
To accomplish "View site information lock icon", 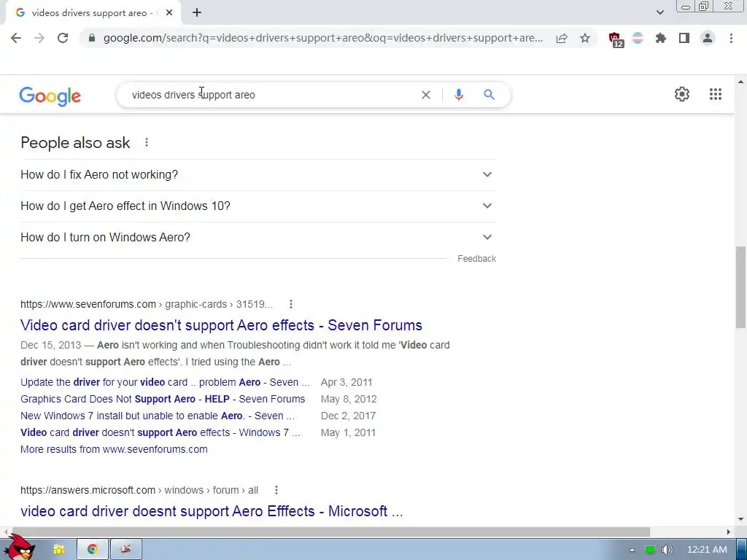I will tap(92, 38).
